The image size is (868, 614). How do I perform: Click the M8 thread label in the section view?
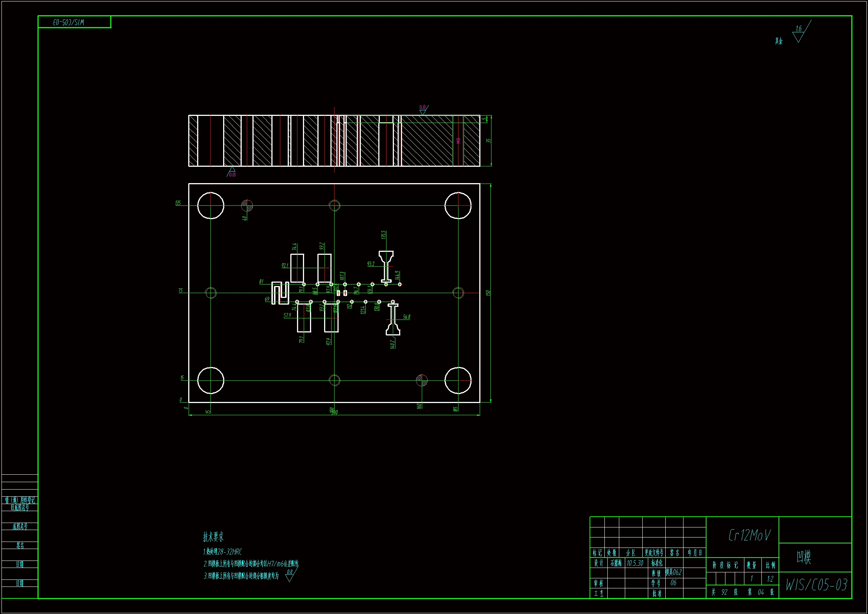[x=458, y=140]
